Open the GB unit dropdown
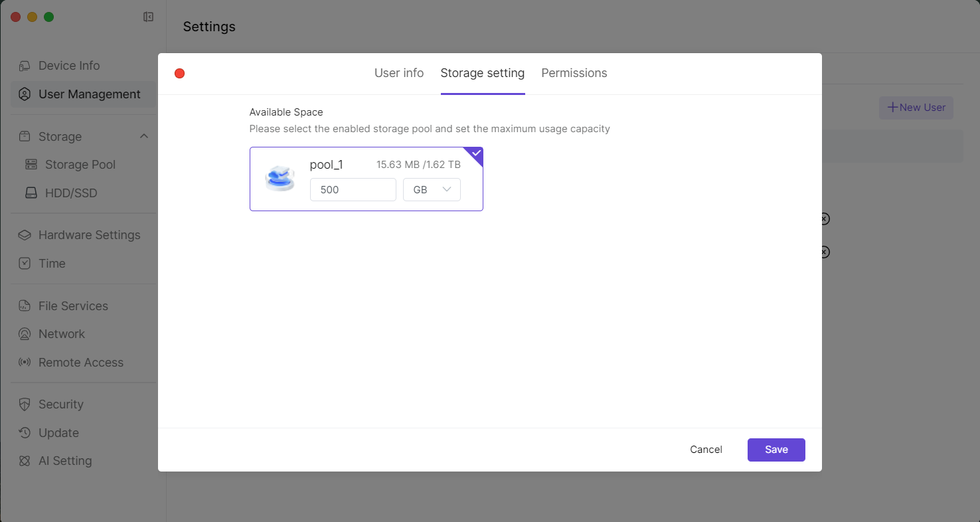Image resolution: width=980 pixels, height=522 pixels. (x=432, y=190)
